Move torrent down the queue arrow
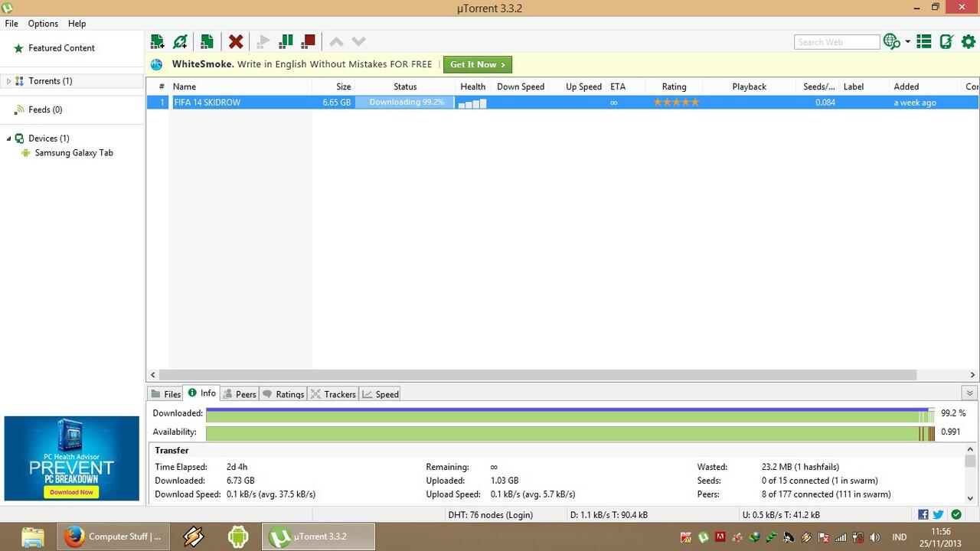This screenshot has height=551, width=980. coord(358,41)
